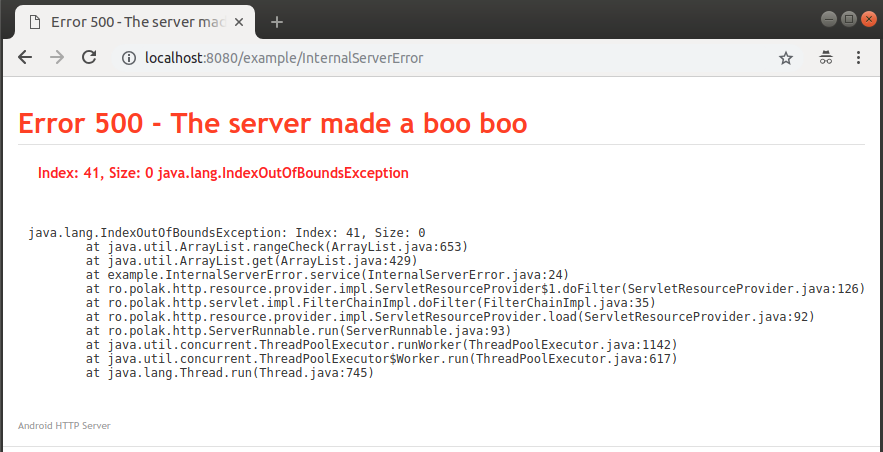Click the red IndexOutOfBoundsException summary line

click(223, 173)
